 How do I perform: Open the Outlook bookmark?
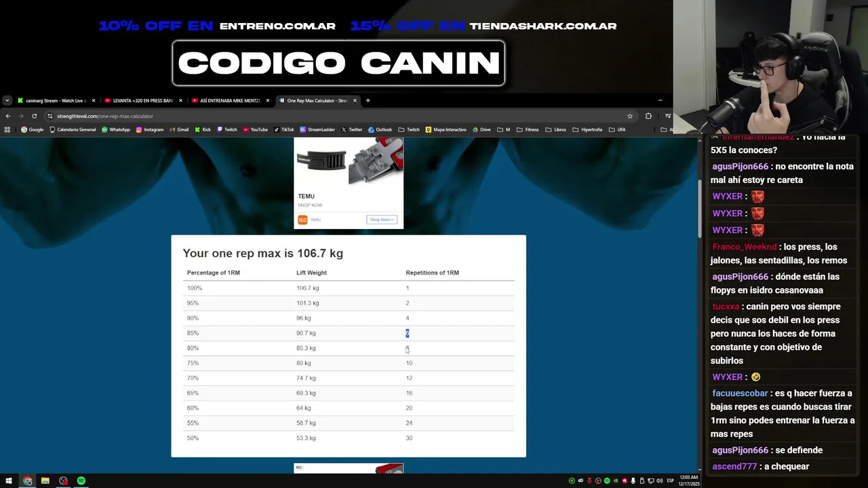coord(380,129)
